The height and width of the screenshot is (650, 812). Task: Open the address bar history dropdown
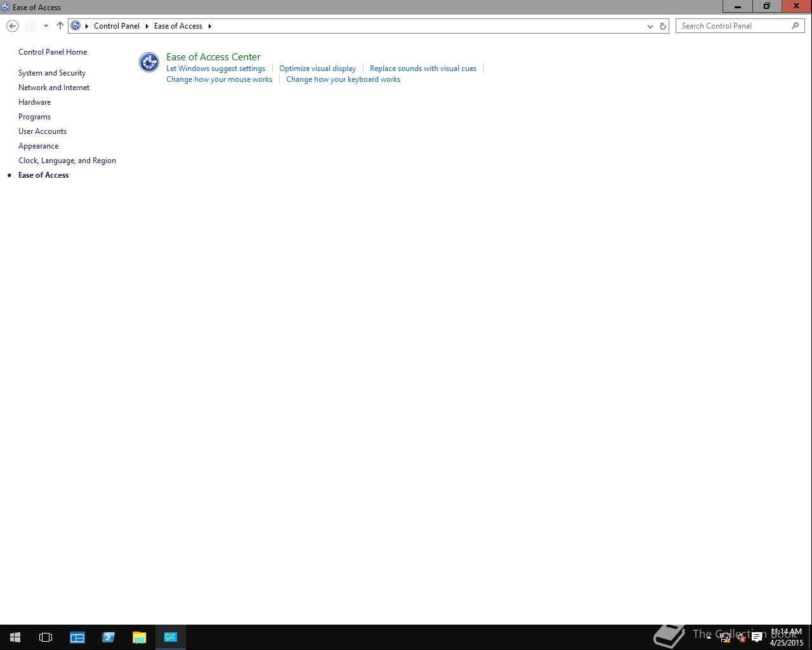coord(650,26)
